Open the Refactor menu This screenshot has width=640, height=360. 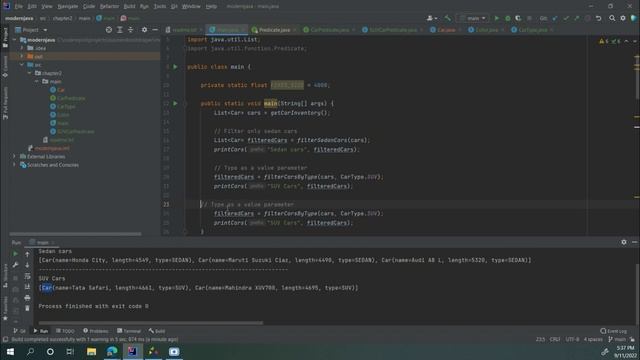(109, 7)
